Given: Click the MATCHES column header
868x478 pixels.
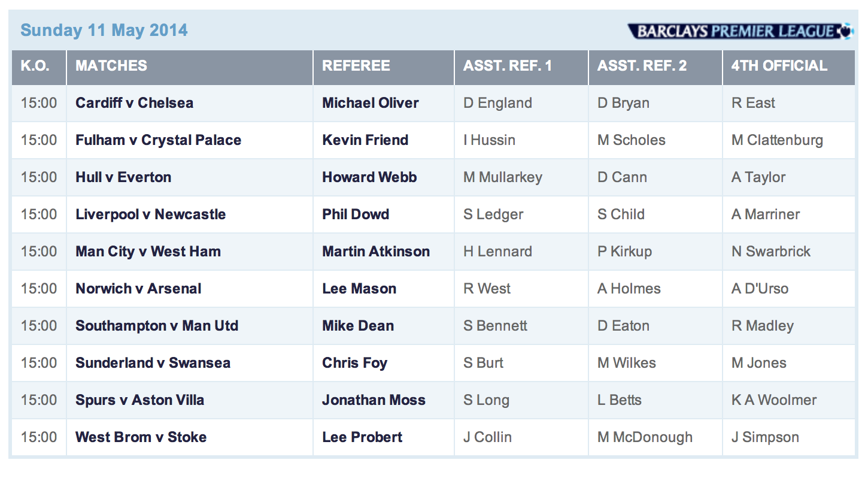Looking at the screenshot, I should [x=111, y=66].
